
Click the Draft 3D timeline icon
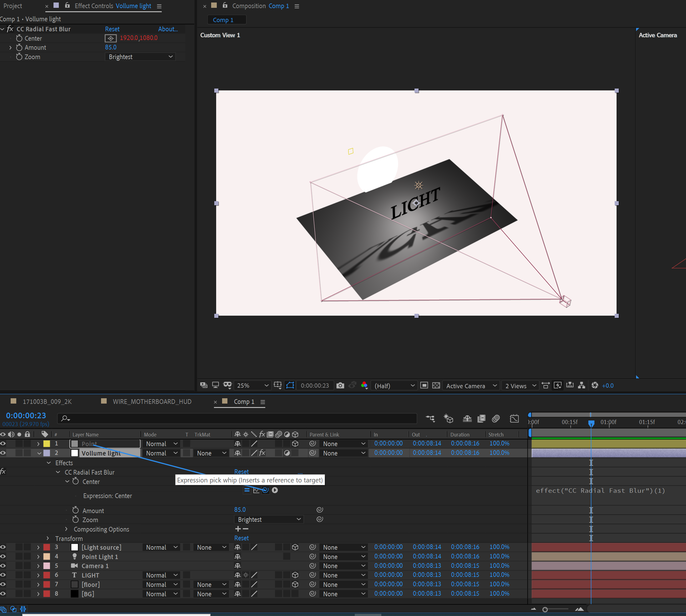[x=449, y=419]
